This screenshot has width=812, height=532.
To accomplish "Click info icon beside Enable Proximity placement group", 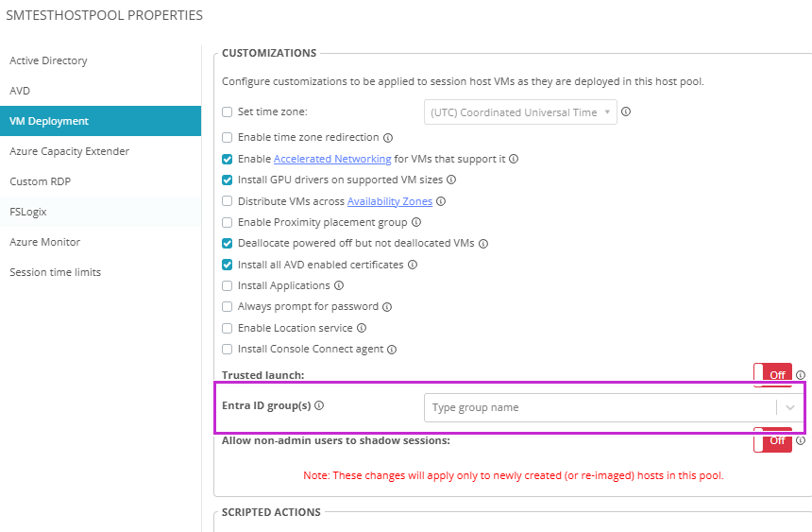I will click(x=416, y=223).
